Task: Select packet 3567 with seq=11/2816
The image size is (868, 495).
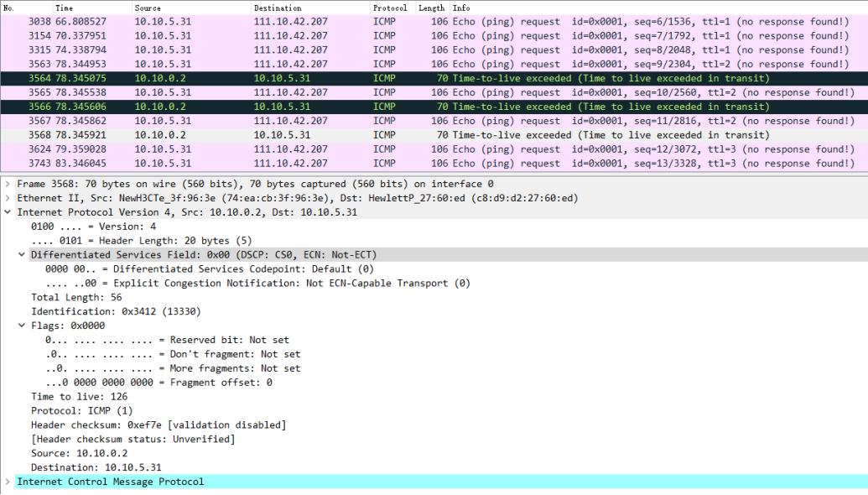Action: (x=434, y=121)
